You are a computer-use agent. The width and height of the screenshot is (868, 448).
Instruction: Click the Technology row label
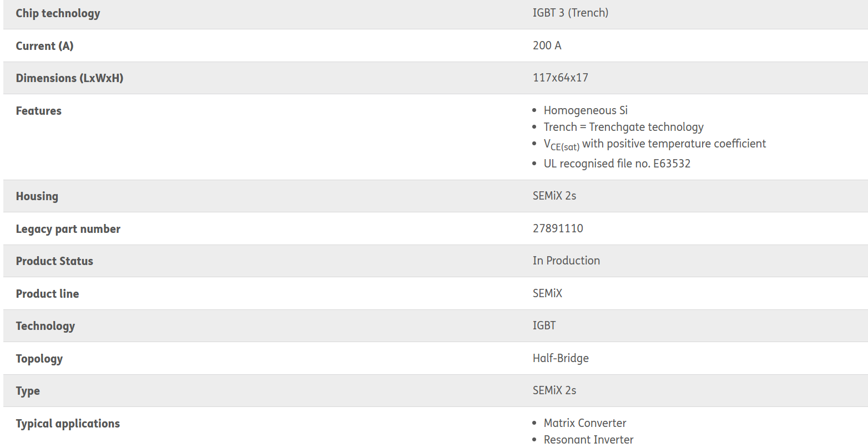(x=45, y=326)
